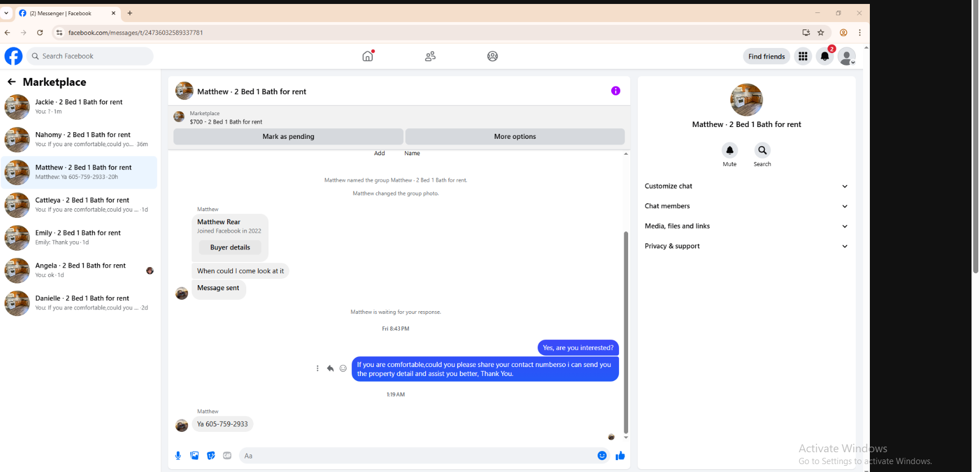This screenshot has width=980, height=472.
Task: Open the Chrome tab search dropdown
Action: 6,13
